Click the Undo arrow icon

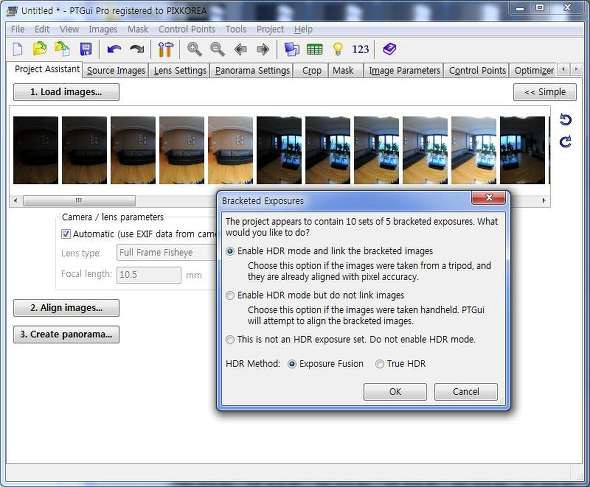(x=114, y=49)
